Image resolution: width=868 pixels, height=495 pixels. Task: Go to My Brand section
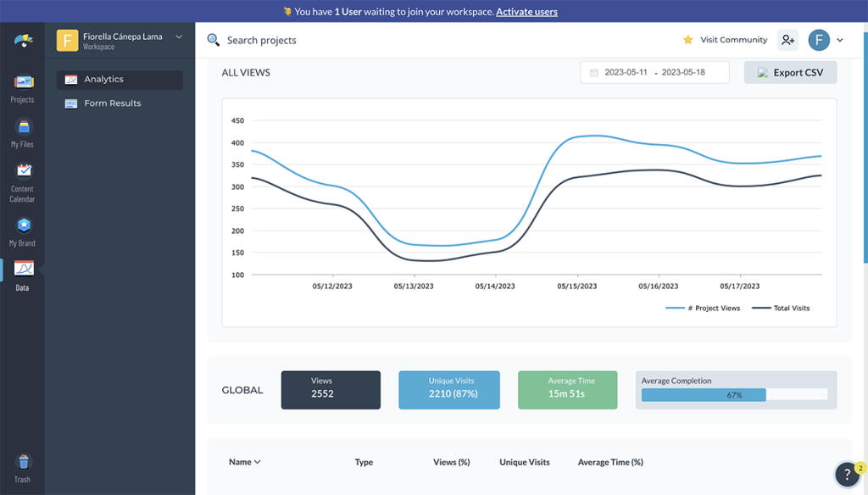tap(23, 231)
